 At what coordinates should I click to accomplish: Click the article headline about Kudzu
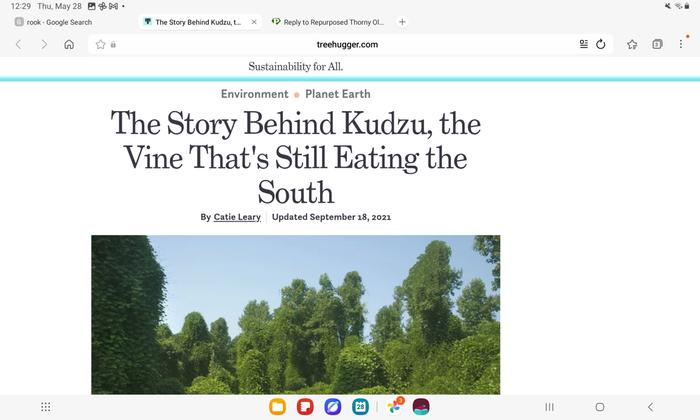tap(296, 158)
